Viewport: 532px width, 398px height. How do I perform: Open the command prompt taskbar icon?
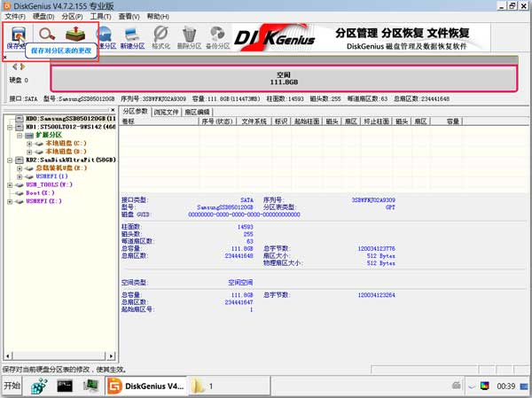(x=65, y=386)
